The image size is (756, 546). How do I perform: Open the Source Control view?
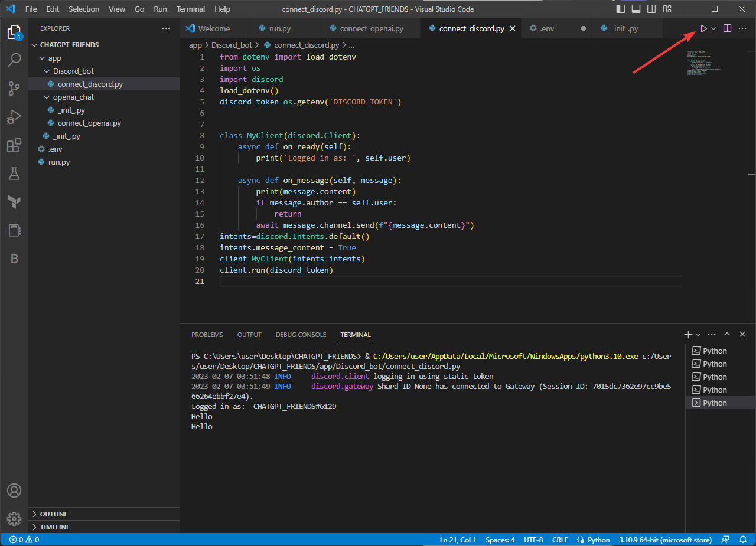(14, 89)
